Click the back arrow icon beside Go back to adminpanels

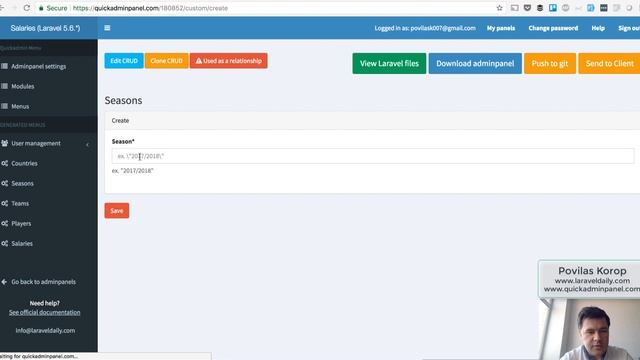(x=4, y=282)
